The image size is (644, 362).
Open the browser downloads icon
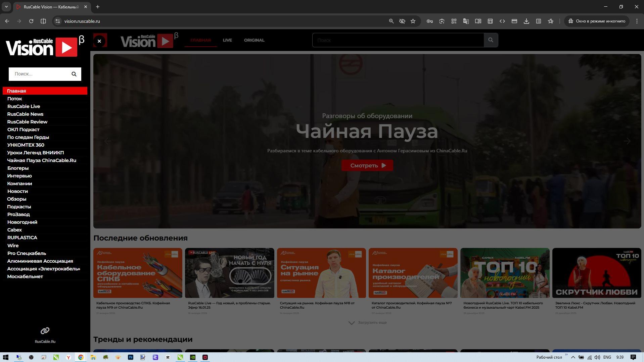pyautogui.click(x=526, y=21)
